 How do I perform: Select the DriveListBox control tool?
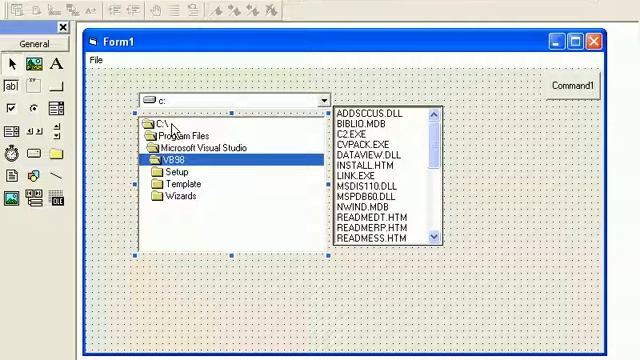pos(34,153)
